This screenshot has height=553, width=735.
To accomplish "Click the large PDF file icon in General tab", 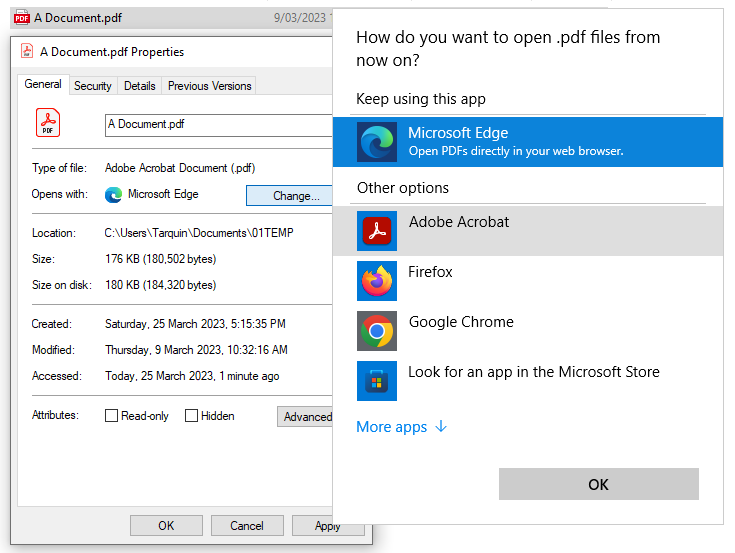I will tap(48, 123).
